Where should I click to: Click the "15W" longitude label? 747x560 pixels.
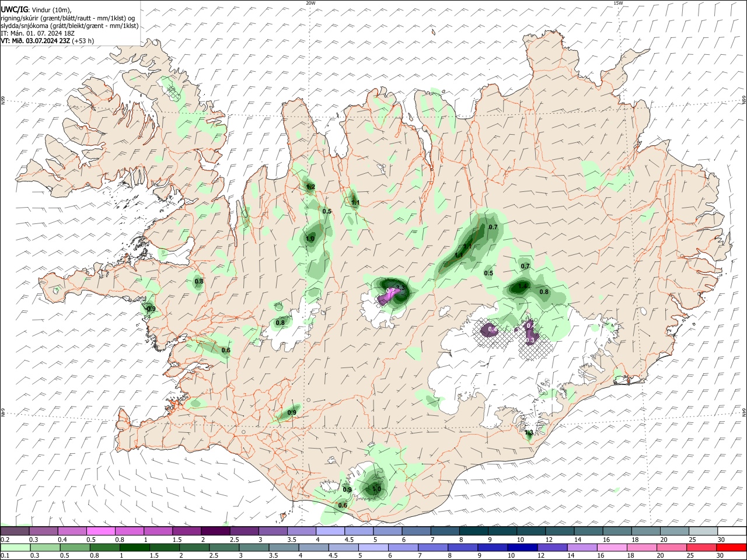[x=618, y=3]
